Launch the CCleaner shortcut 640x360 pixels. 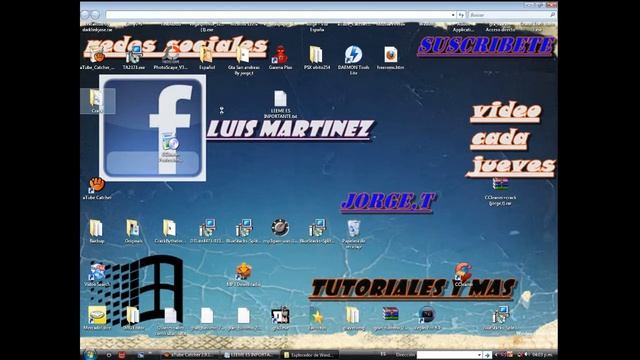(463, 275)
